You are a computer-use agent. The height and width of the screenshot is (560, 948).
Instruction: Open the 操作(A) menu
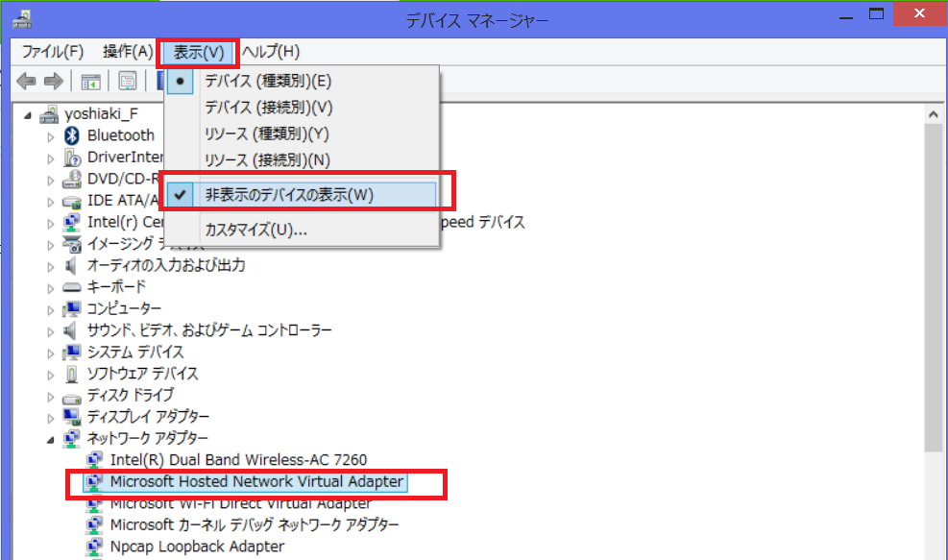128,52
